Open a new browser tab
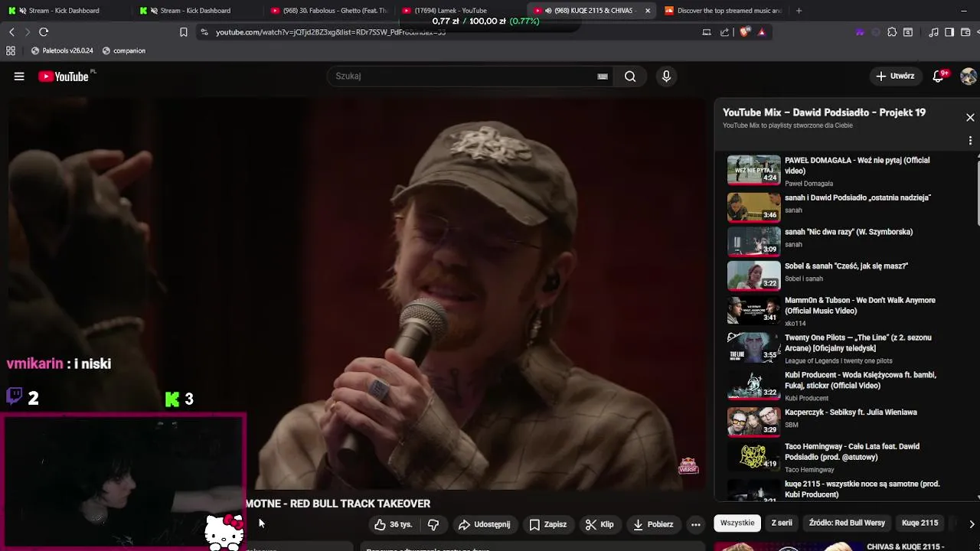Screen dimensions: 980x551 (799, 11)
